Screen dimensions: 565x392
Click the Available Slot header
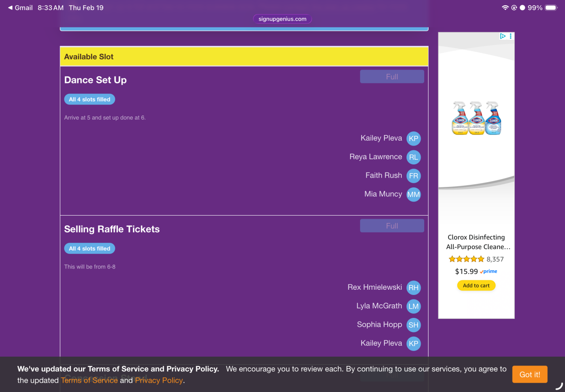(x=244, y=56)
